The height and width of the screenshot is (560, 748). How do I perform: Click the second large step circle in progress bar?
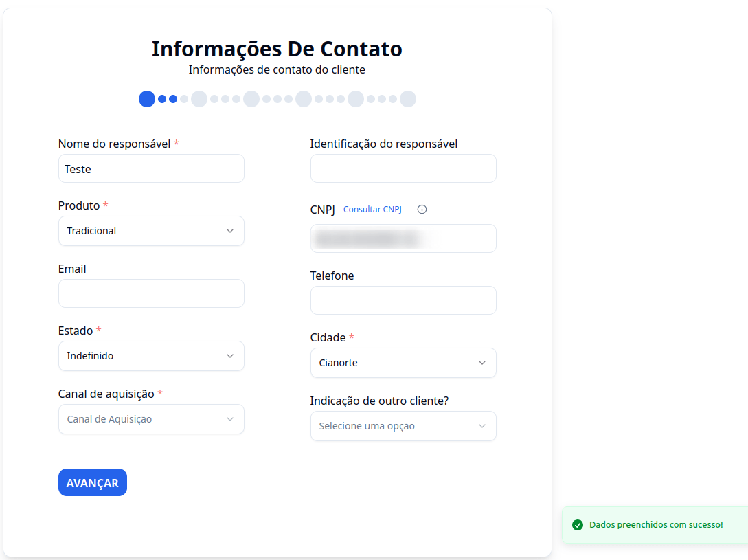[199, 98]
